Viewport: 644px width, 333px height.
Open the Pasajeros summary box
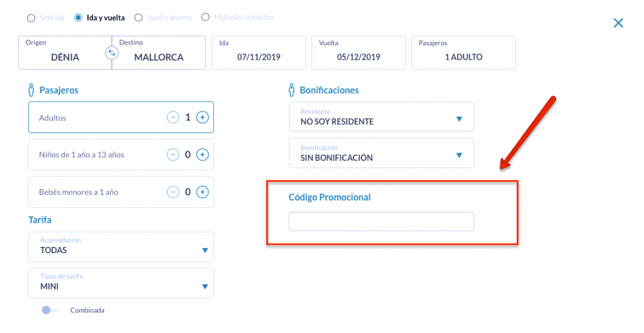click(x=463, y=53)
